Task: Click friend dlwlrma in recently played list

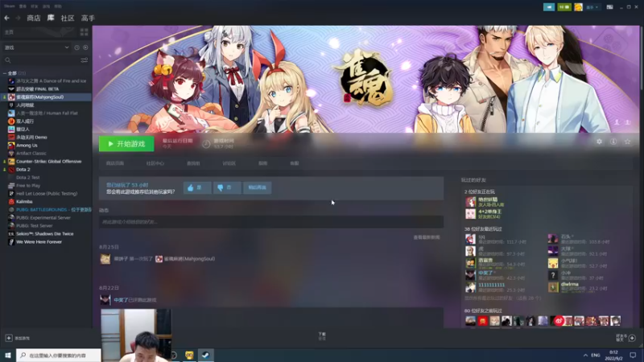Action: (x=570, y=284)
